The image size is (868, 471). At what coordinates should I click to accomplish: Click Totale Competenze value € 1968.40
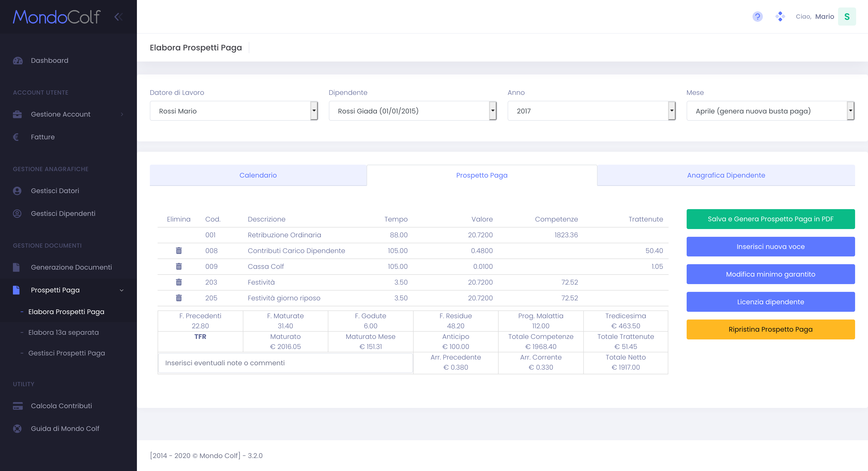540,346
